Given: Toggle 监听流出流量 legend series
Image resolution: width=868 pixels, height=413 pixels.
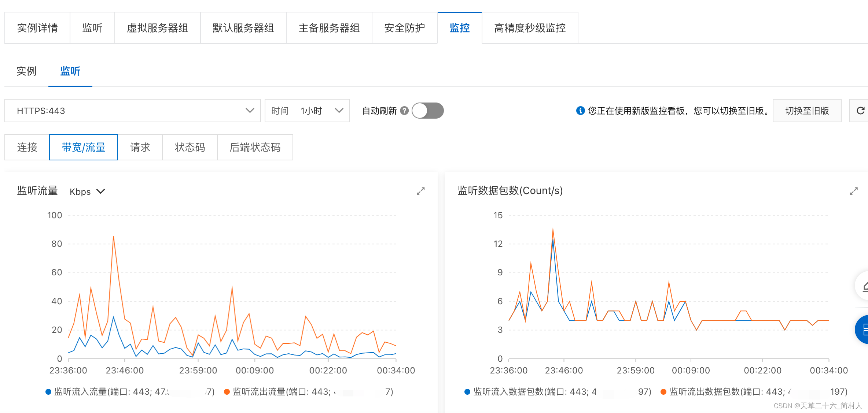Looking at the screenshot, I should point(308,392).
